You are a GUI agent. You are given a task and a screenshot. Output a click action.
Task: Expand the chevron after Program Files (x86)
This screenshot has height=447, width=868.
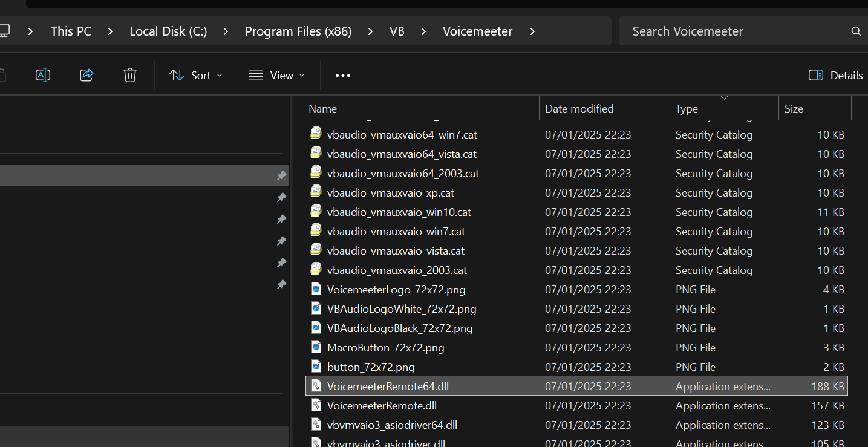370,31
